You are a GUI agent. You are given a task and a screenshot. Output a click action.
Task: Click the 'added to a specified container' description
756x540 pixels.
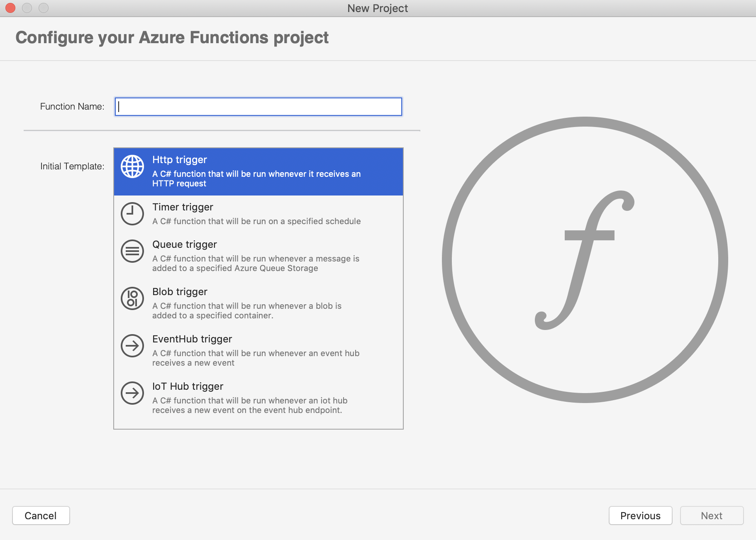[213, 315]
